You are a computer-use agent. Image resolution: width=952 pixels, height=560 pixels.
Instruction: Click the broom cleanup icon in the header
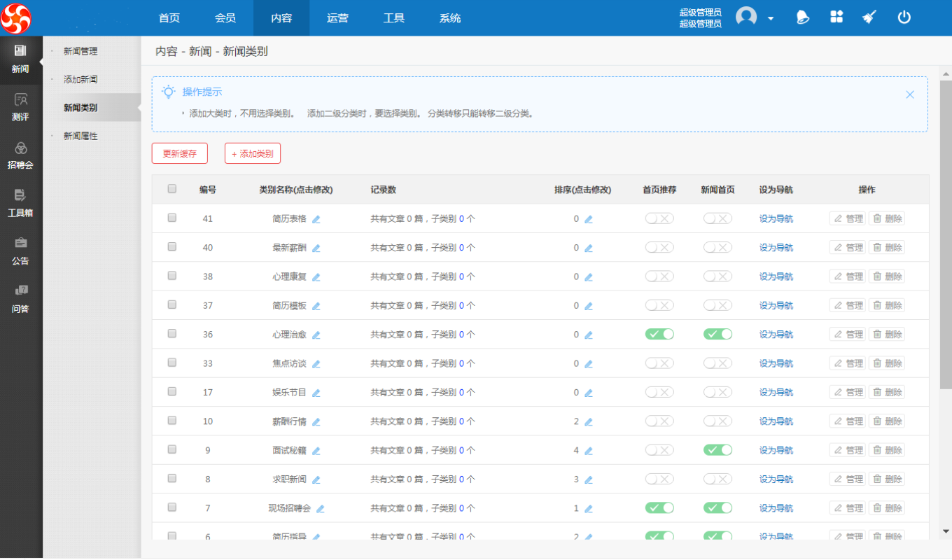[x=869, y=16]
